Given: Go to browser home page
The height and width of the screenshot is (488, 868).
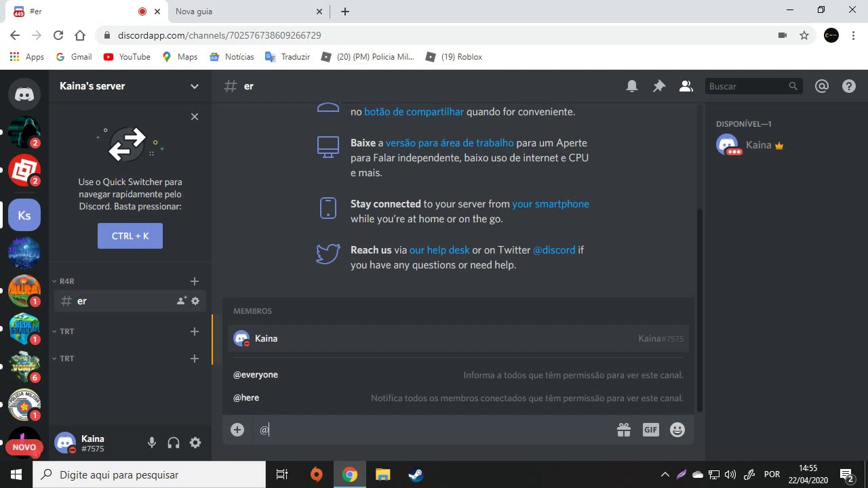Looking at the screenshot, I should tap(80, 35).
